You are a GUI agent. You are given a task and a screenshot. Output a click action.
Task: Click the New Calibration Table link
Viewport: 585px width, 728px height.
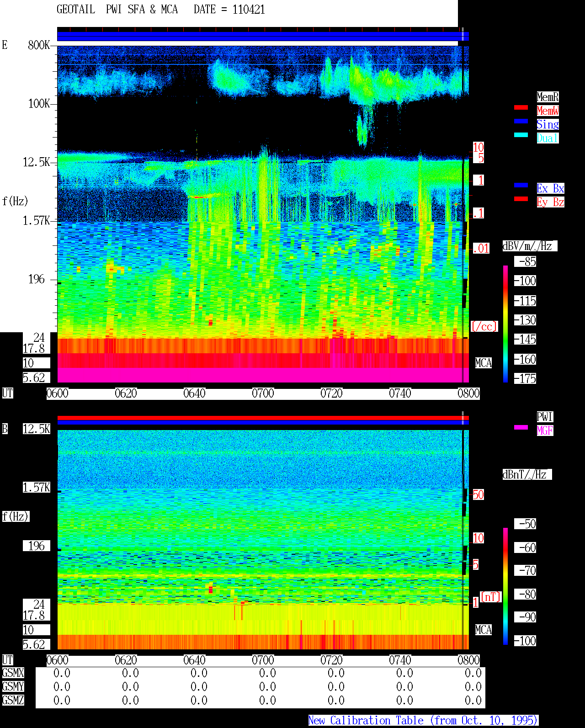coord(423,720)
